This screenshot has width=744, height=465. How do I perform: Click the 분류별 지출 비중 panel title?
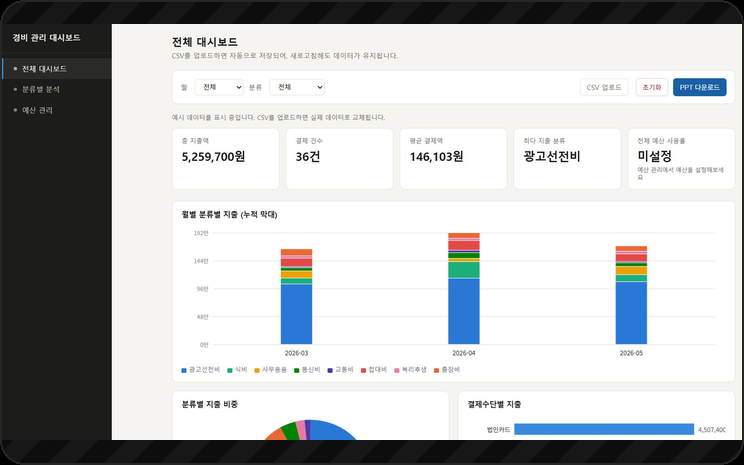point(210,404)
